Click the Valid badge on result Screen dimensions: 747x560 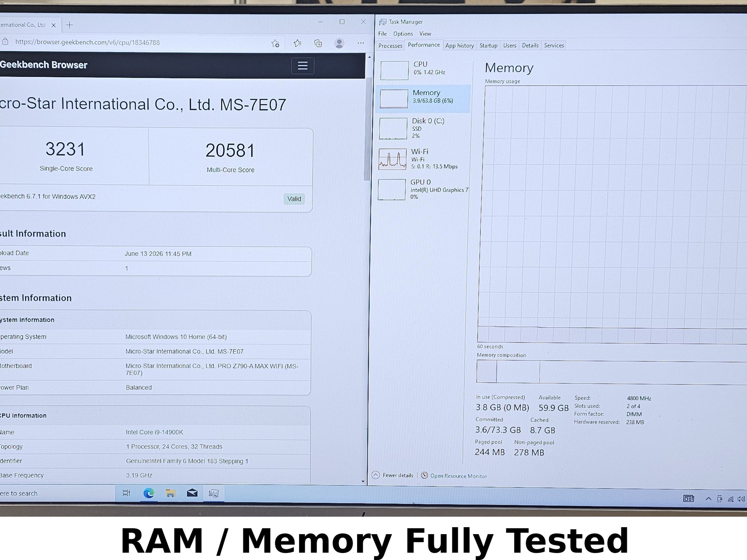tap(294, 199)
